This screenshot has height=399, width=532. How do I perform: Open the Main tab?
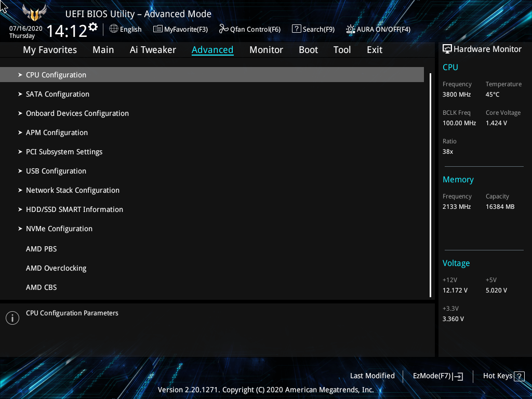coord(103,50)
